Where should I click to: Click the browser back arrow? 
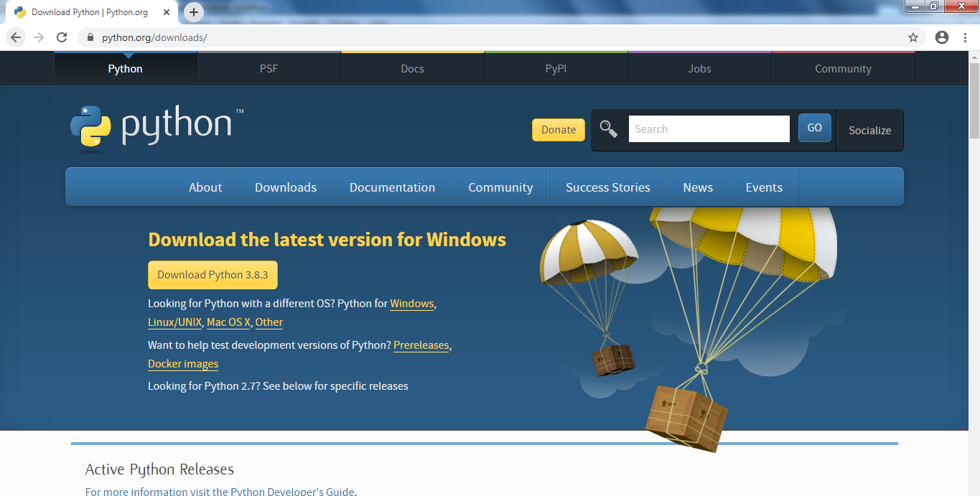[x=16, y=37]
